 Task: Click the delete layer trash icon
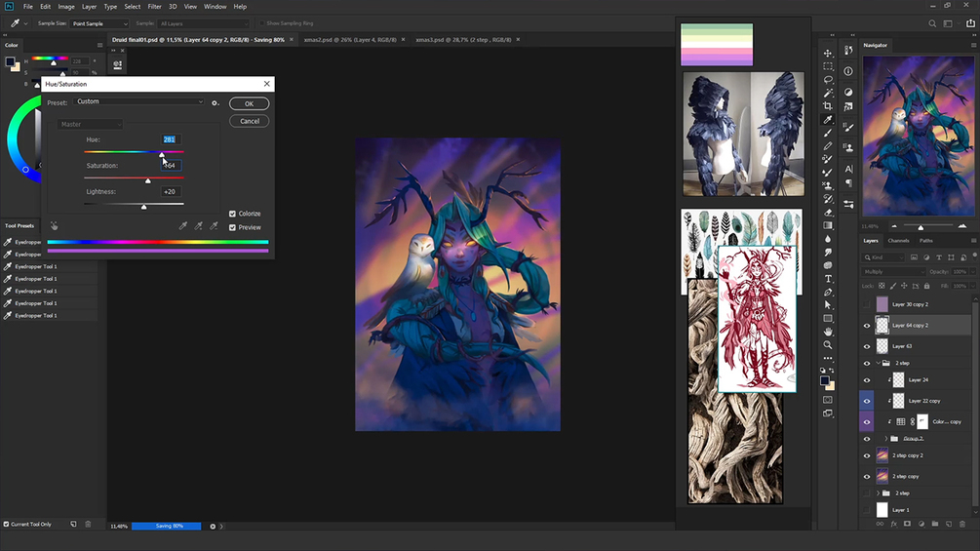pyautogui.click(x=962, y=524)
